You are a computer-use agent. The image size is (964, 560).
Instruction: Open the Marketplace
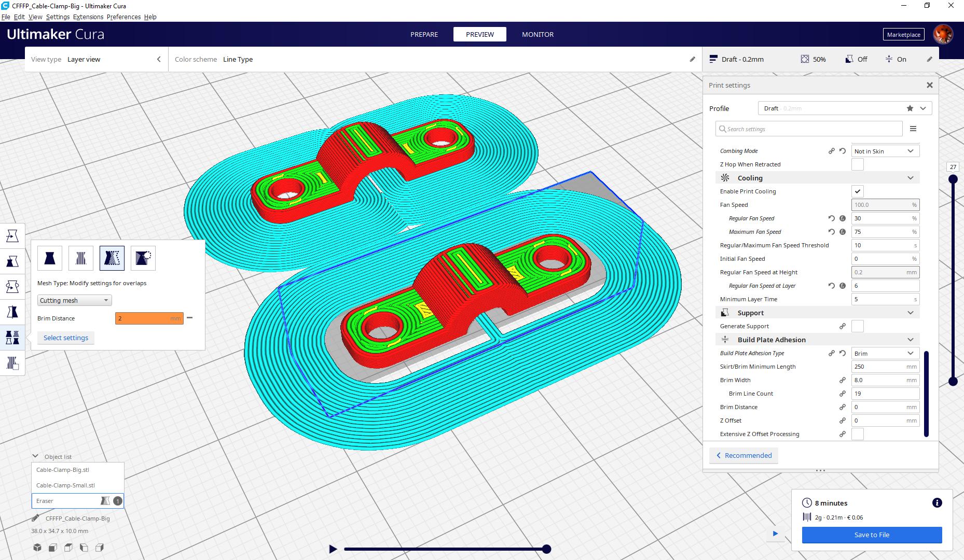coord(903,34)
